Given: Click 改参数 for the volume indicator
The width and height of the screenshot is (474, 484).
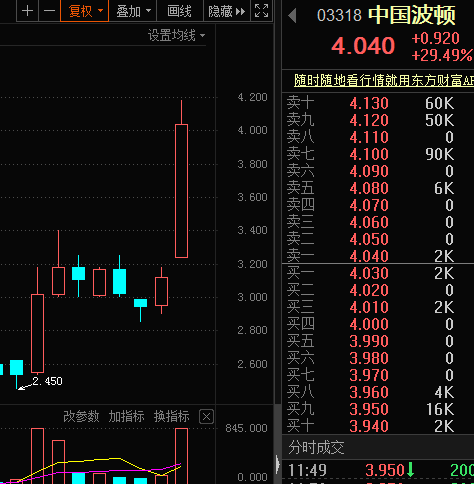Looking at the screenshot, I should coord(81,416).
